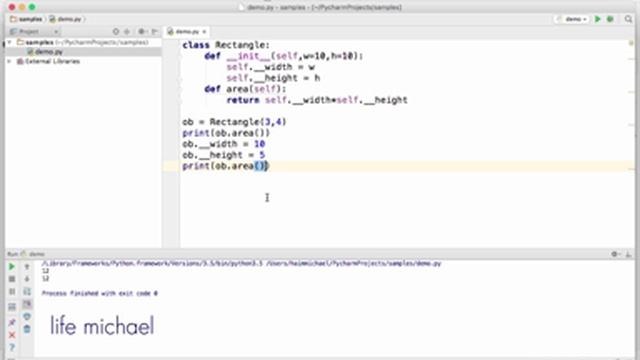The image size is (640, 360).
Task: Click the 'def area(self):' line
Action: tap(245, 89)
